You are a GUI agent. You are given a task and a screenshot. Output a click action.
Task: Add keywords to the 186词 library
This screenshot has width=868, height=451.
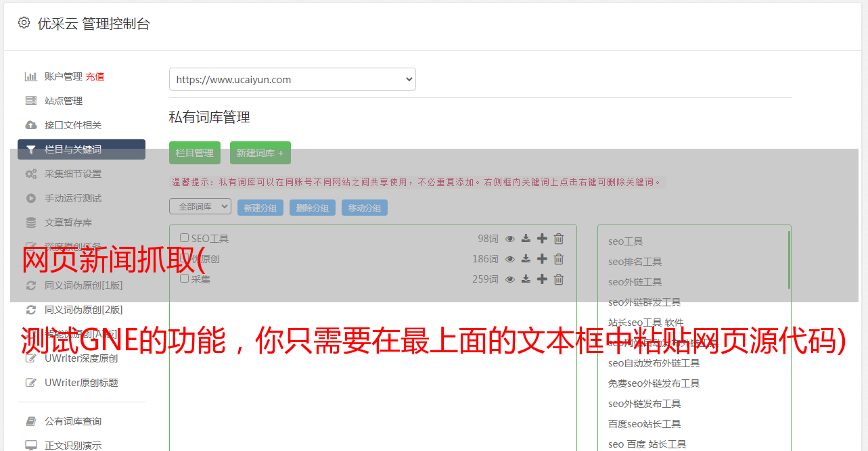[x=542, y=259]
